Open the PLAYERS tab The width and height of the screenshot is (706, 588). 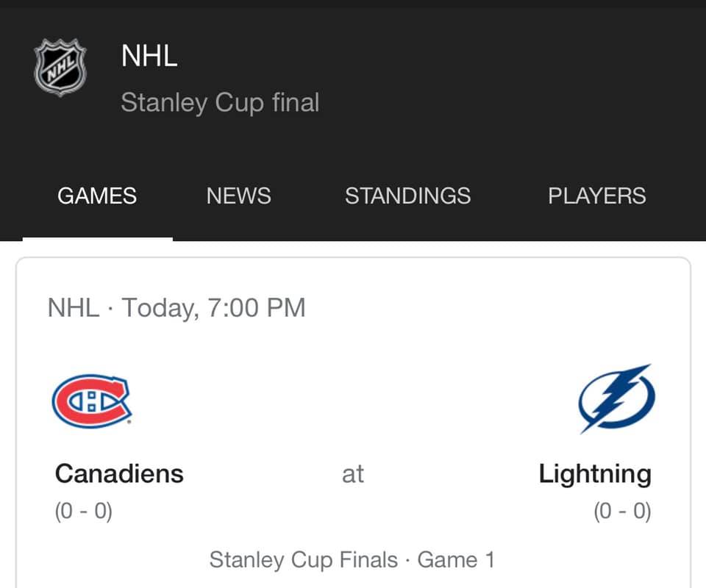(x=597, y=196)
